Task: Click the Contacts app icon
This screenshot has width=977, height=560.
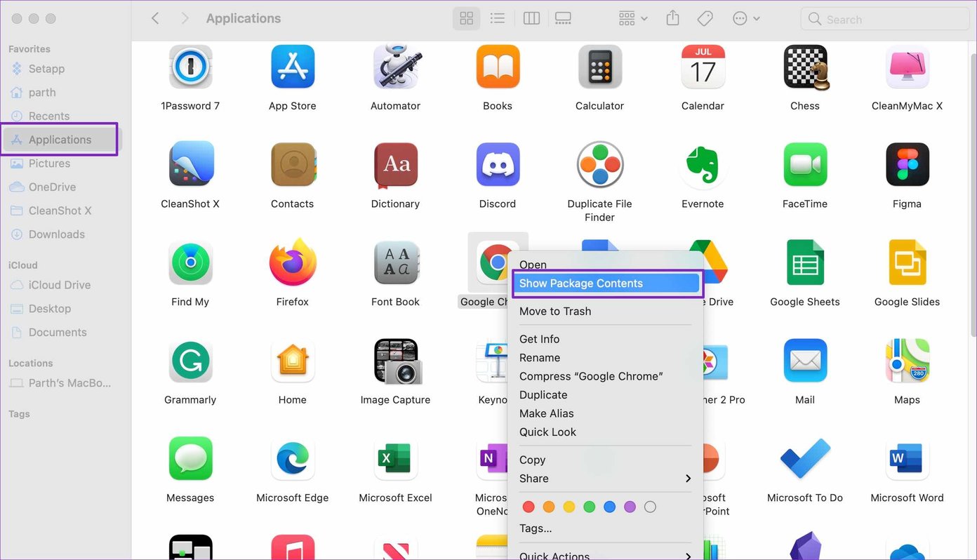Action: point(293,165)
